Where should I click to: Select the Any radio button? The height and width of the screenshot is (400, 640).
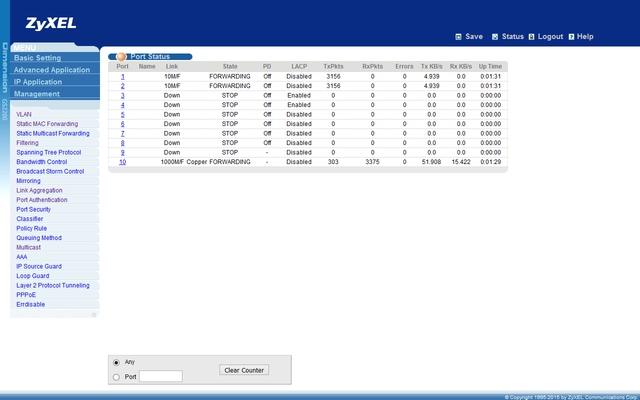tap(116, 362)
